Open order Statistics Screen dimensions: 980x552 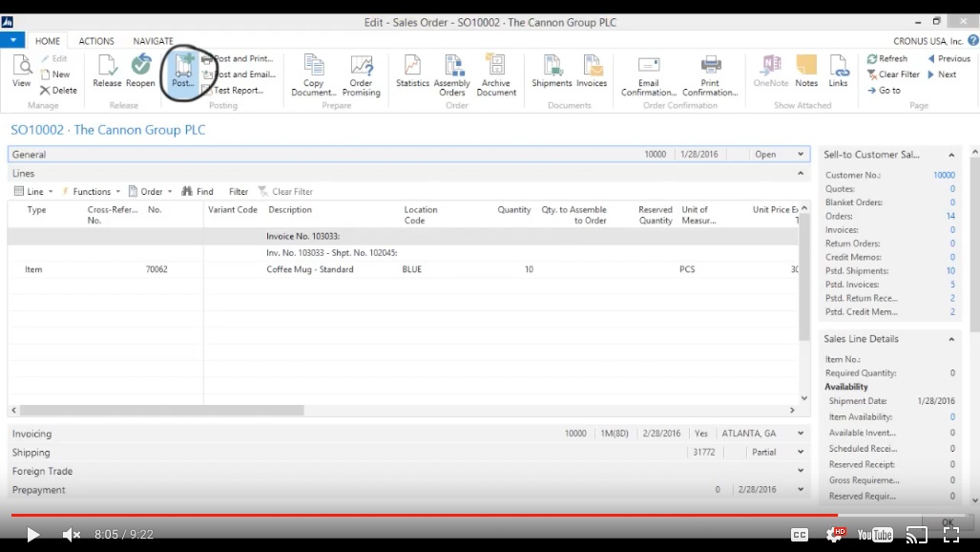click(412, 70)
